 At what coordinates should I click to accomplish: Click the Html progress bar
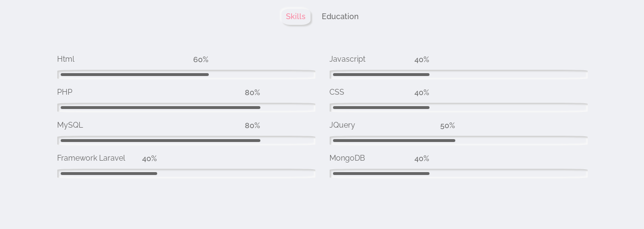[x=186, y=75]
